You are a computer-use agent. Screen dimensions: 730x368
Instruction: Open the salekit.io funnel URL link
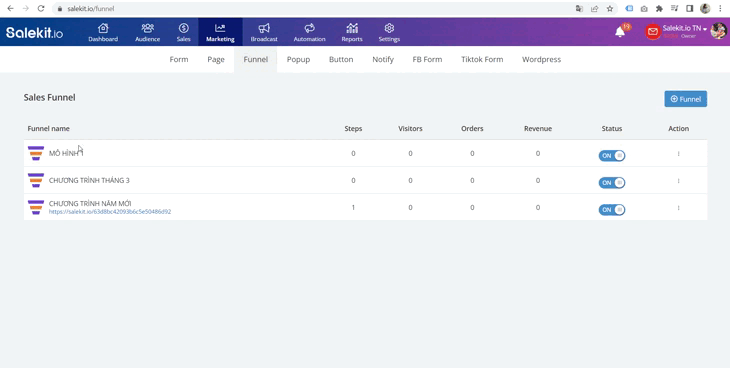110,211
